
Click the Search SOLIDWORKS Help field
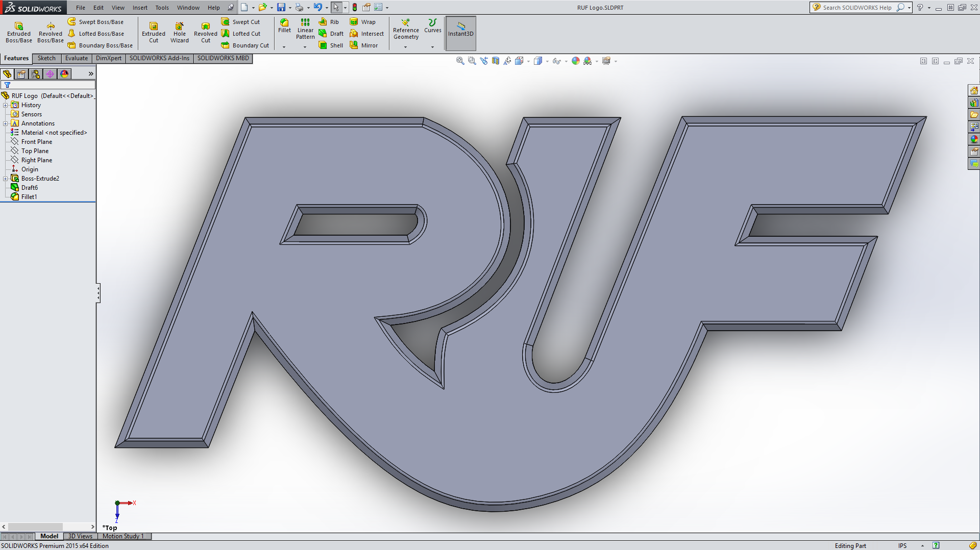pos(857,8)
